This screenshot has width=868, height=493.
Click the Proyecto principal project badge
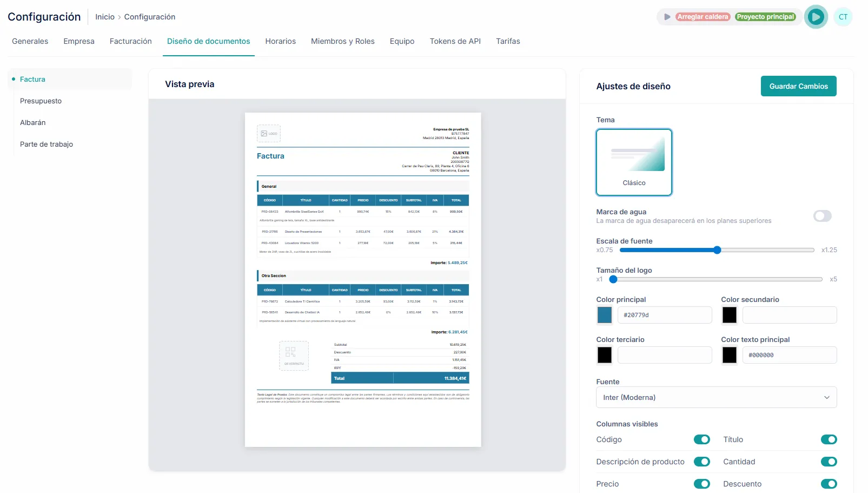pyautogui.click(x=765, y=17)
